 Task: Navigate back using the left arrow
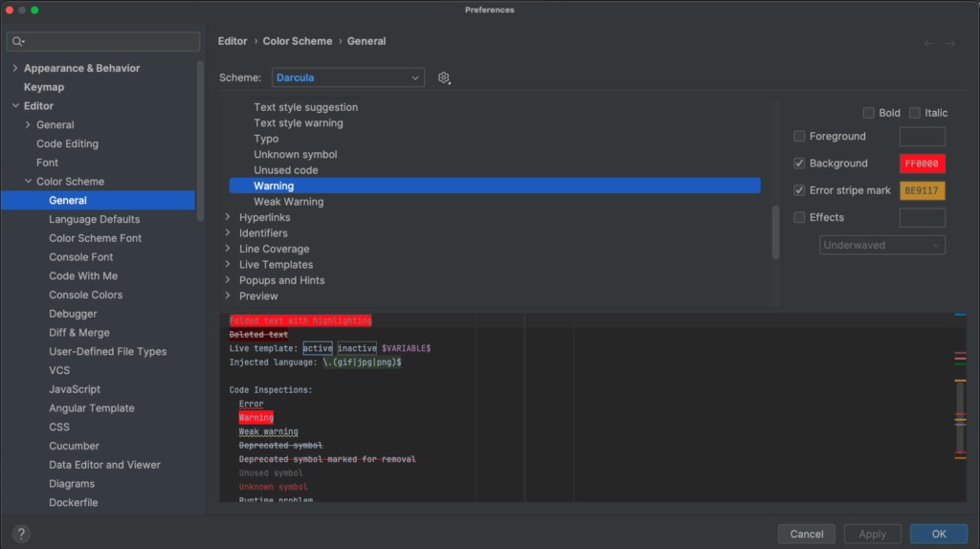928,43
